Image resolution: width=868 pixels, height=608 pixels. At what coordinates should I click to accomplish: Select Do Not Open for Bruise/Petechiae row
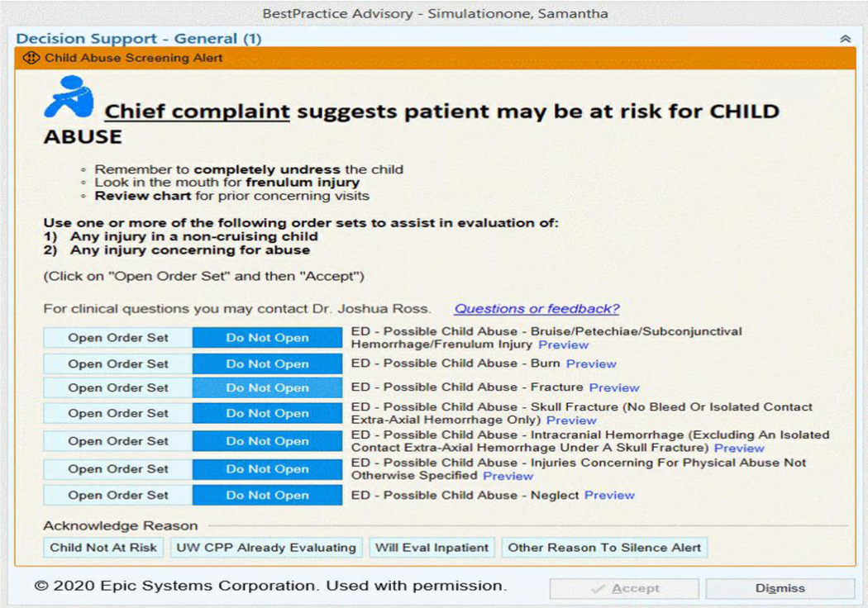click(267, 338)
